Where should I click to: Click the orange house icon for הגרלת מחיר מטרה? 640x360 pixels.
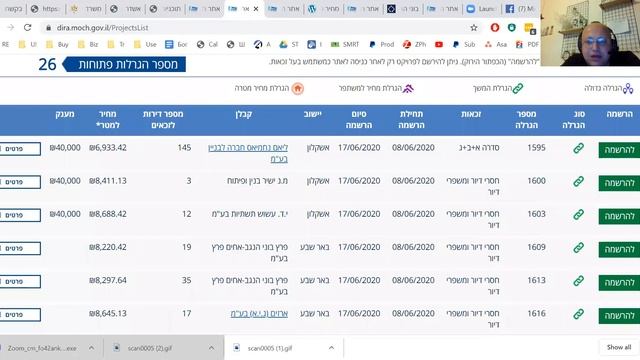pos(298,88)
